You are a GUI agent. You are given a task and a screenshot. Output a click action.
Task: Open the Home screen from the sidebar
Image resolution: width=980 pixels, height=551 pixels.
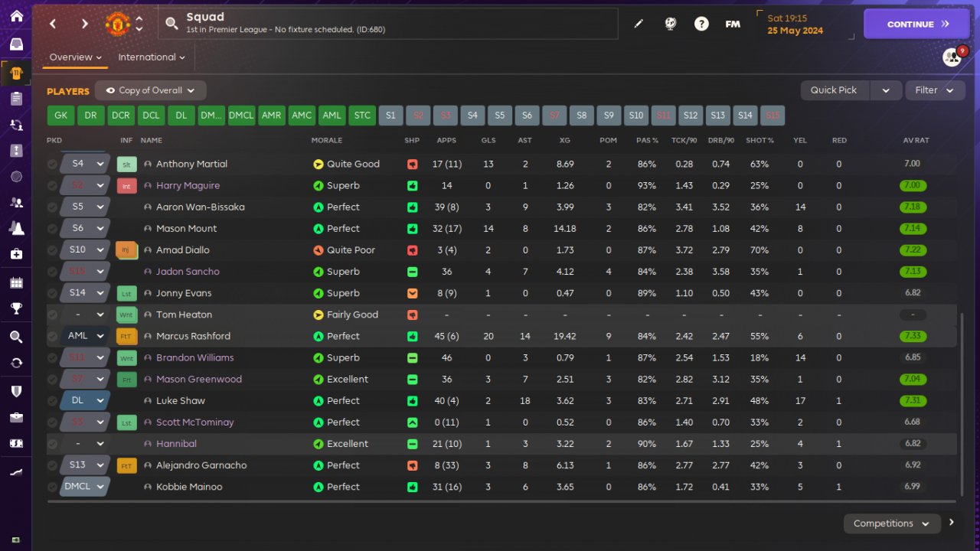click(16, 16)
